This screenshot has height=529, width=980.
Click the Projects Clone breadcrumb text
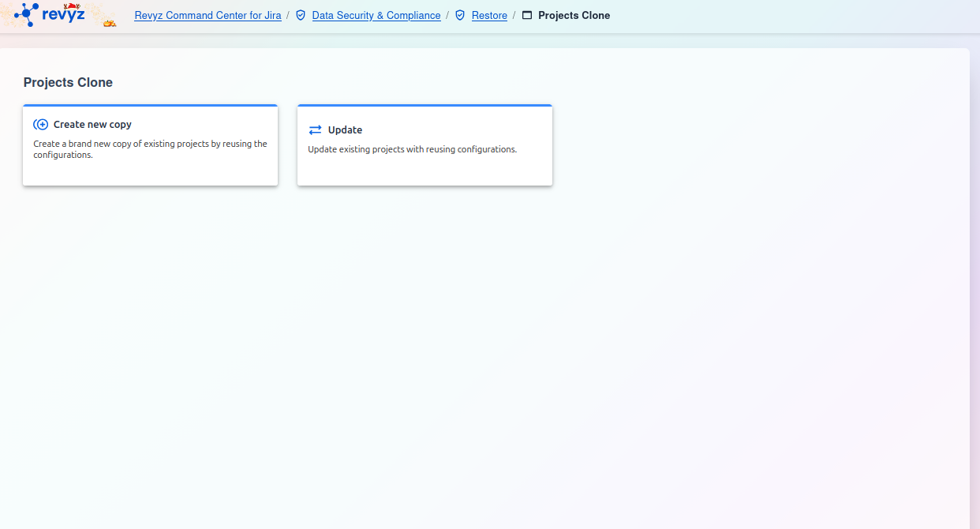tap(574, 15)
